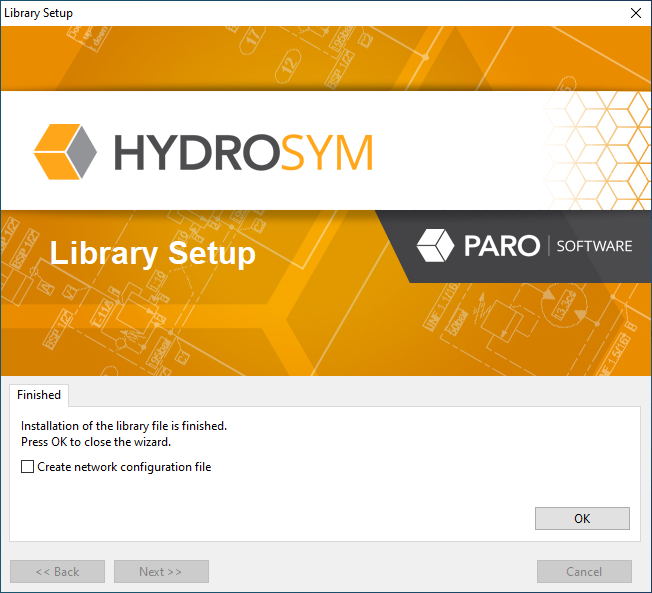Click the honeycomb pattern beside the logo
652x593 pixels.
coord(597,151)
